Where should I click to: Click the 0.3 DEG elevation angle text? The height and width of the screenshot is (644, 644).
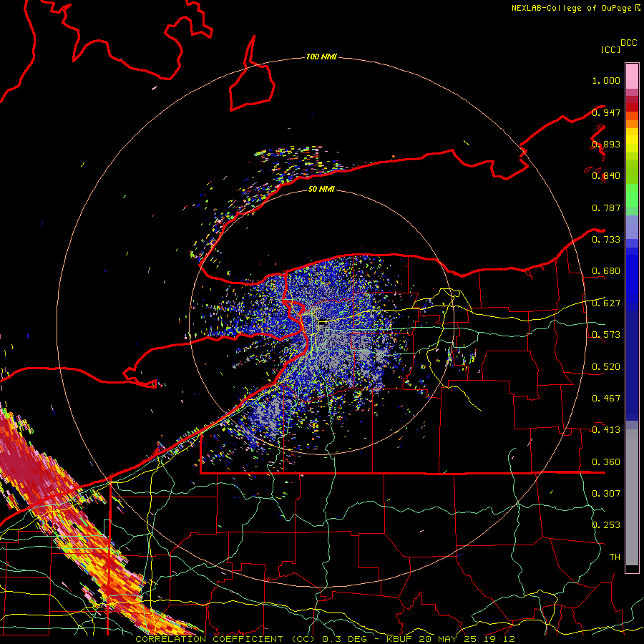(344, 639)
